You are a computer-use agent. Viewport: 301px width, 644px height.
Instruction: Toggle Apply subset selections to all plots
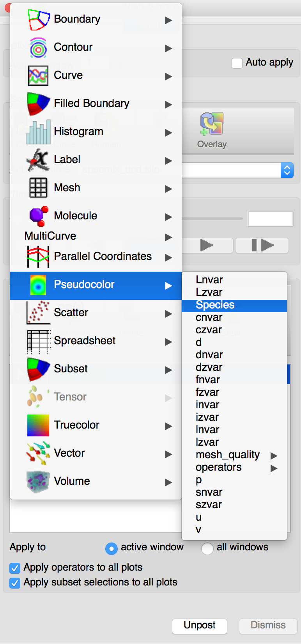pyautogui.click(x=15, y=583)
